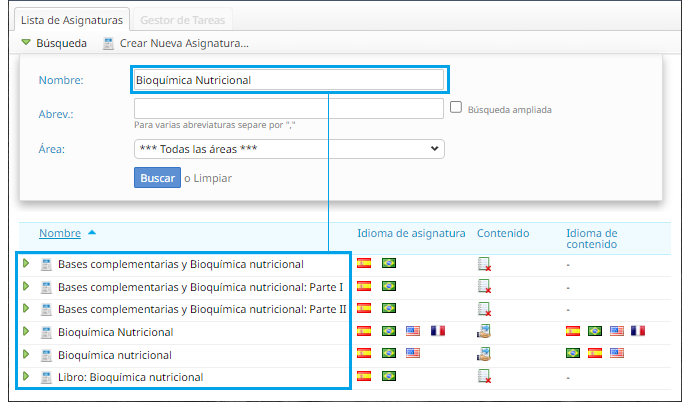The height and width of the screenshot is (402, 683).
Task: Click Brazilian flag in Libro: Bioquímica nutricional row
Action: [389, 375]
